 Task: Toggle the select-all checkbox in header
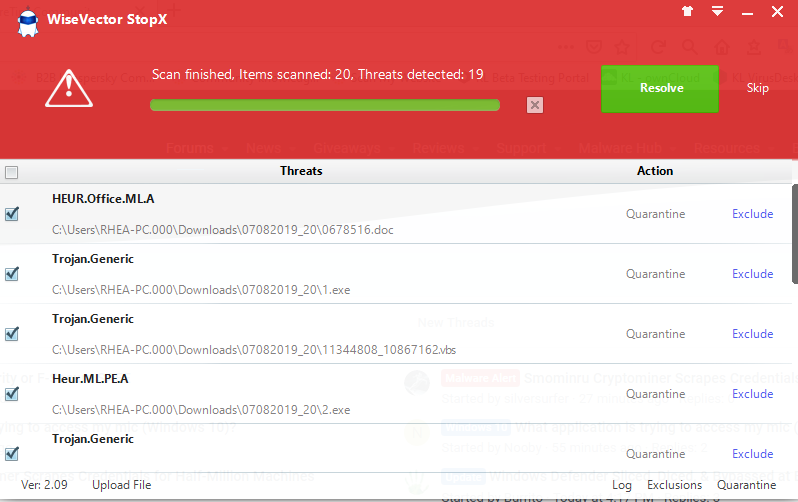(11, 172)
